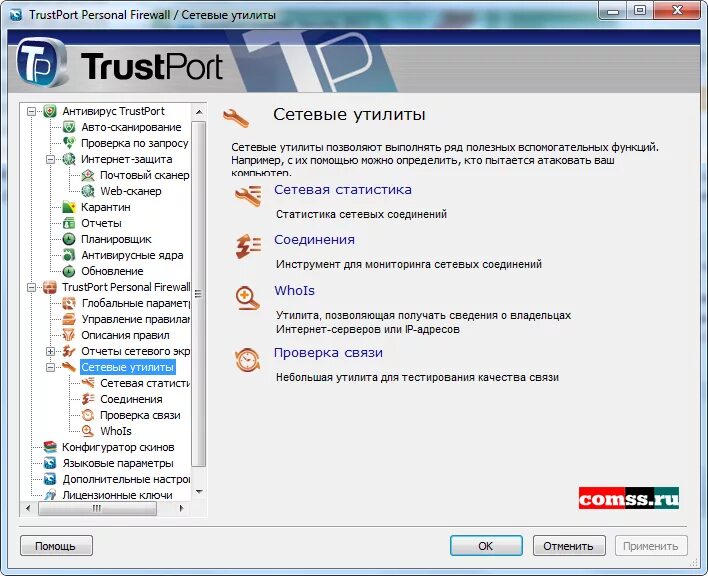Click the Проверка связи tree icon
This screenshot has height=576, width=708.
tap(88, 415)
